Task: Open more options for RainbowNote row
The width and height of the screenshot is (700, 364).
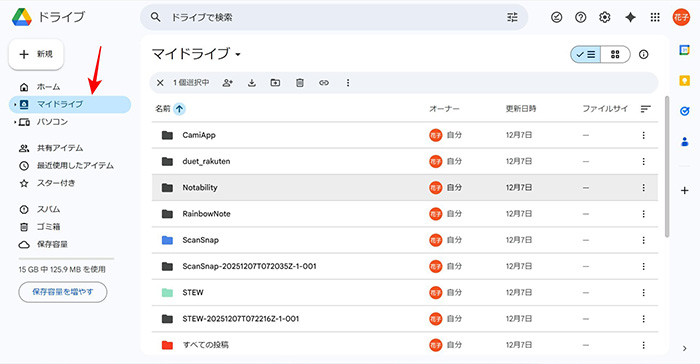Action: 643,214
